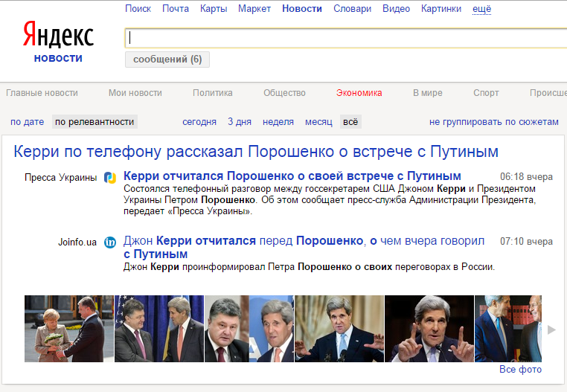Click the next photos arrow
The width and height of the screenshot is (567, 392).
(551, 330)
